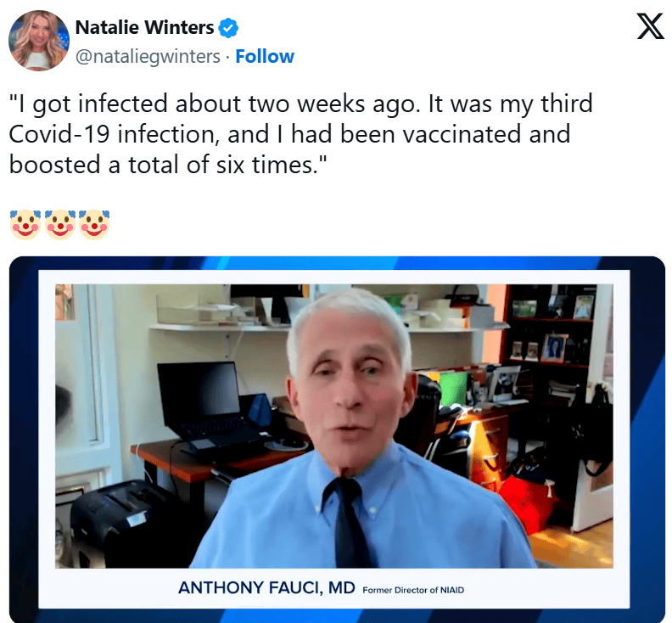Click the middle clown face emoji
Screen dimensions: 672x623
pyautogui.click(x=60, y=224)
